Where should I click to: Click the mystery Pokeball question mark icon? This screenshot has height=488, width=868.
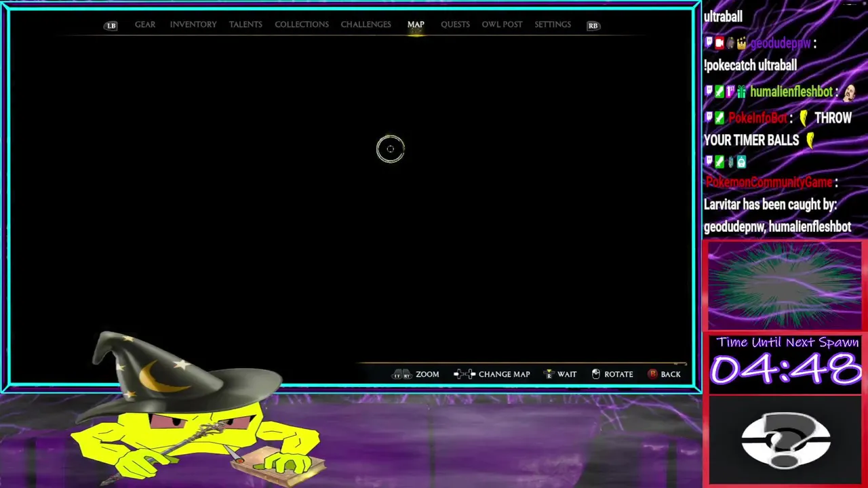tap(786, 441)
